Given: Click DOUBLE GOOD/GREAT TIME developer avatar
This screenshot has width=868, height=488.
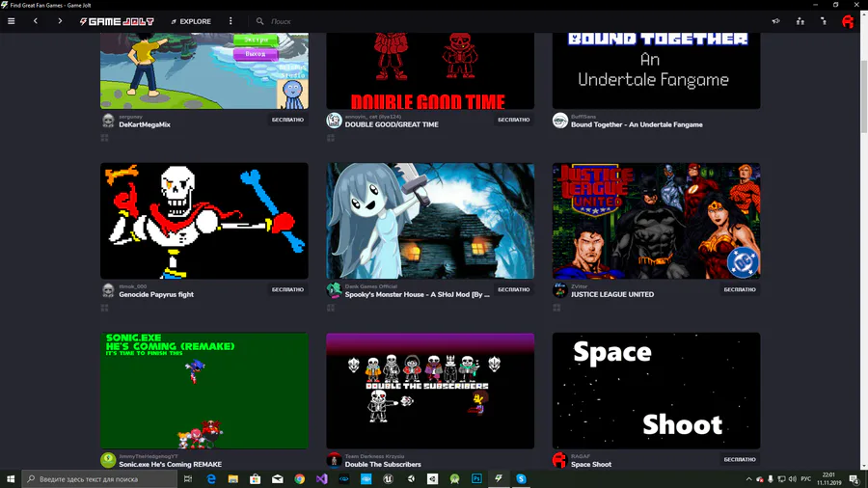Looking at the screenshot, I should 334,120.
